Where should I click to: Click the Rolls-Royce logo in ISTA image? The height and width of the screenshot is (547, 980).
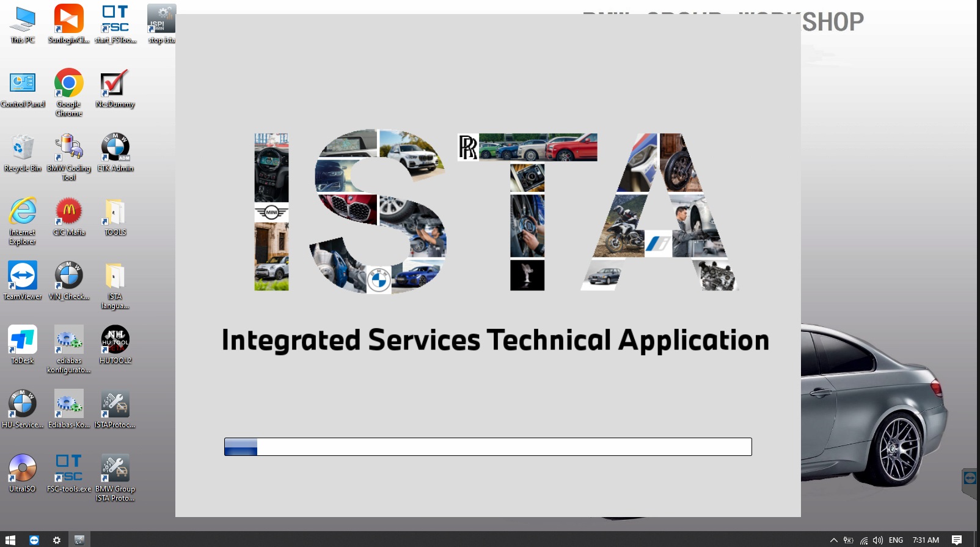468,147
